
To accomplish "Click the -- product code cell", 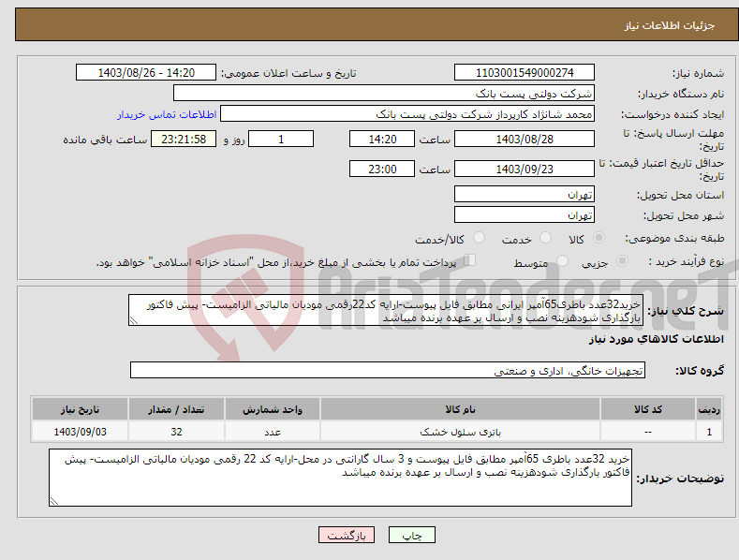I will click(x=648, y=432).
